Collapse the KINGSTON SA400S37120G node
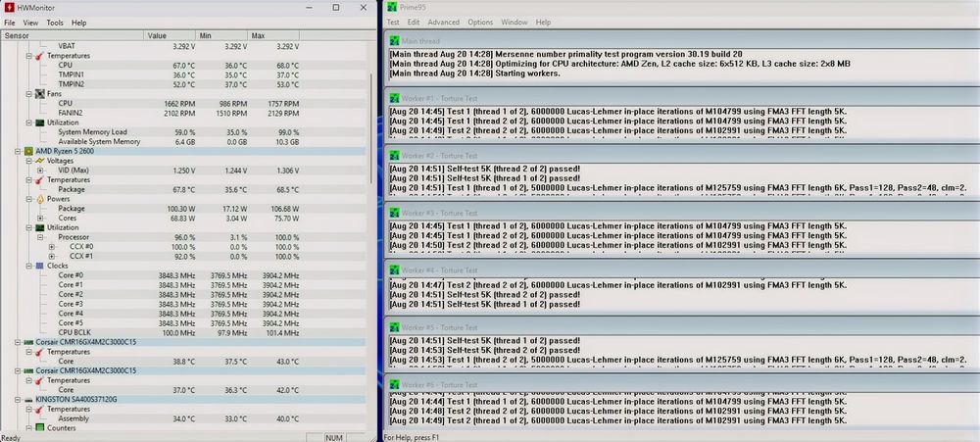 [18, 400]
